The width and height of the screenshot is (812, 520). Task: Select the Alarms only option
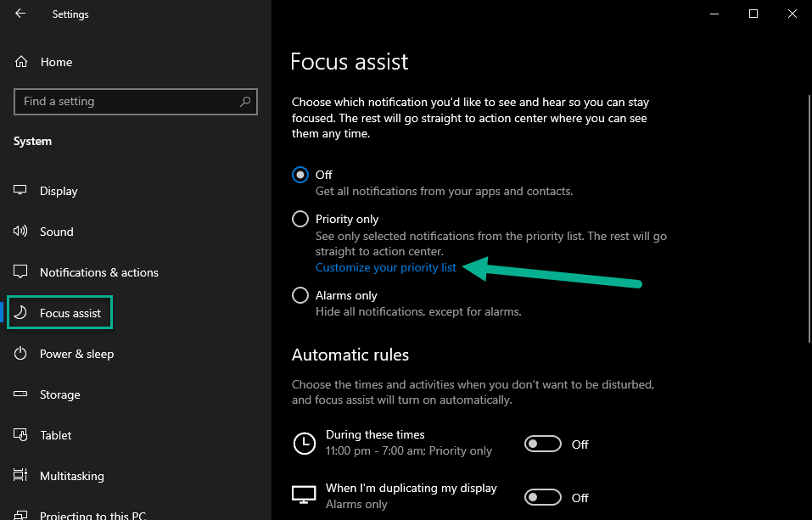tap(300, 295)
